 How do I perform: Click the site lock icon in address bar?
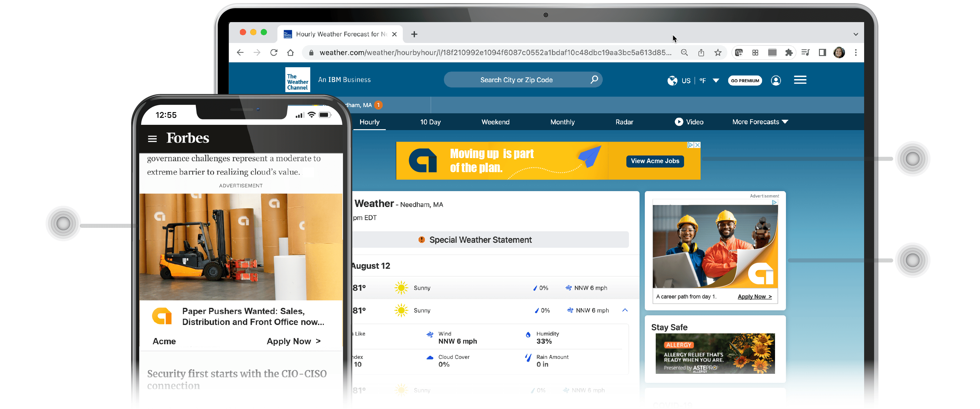tap(311, 53)
